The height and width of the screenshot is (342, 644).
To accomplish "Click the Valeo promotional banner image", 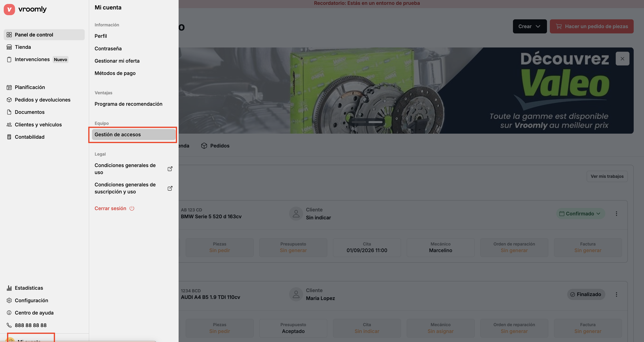I will tap(406, 91).
